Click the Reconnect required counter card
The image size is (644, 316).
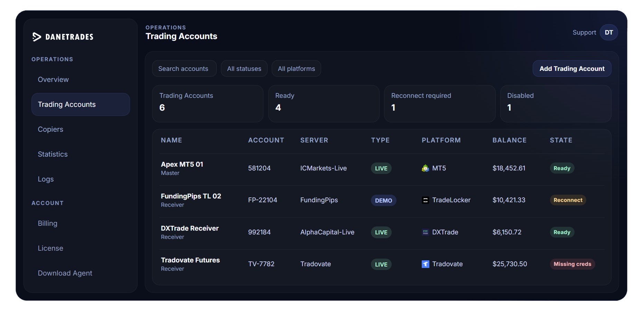pos(439,103)
